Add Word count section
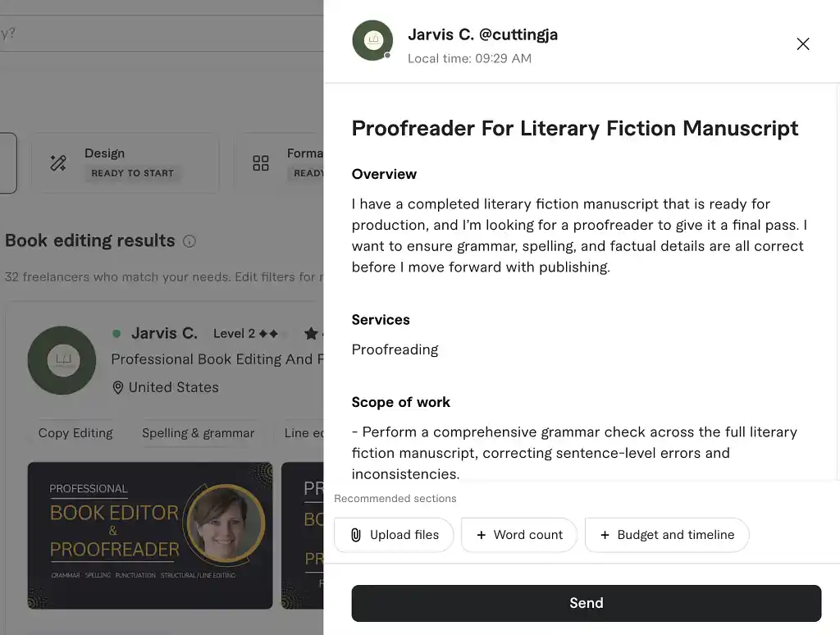The width and height of the screenshot is (840, 635). click(x=518, y=535)
